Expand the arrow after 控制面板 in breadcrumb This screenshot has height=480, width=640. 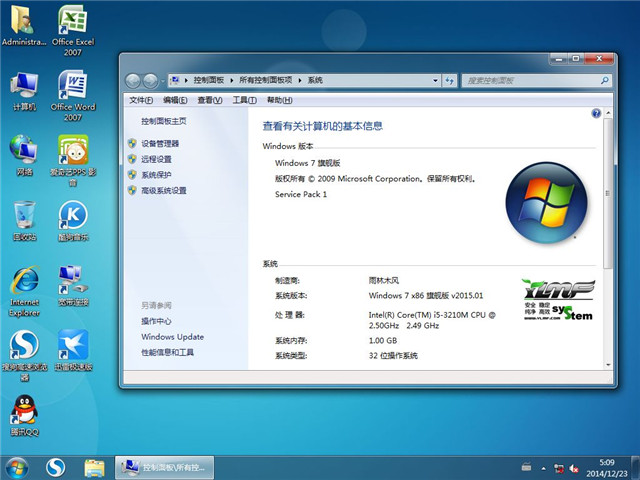click(231, 80)
